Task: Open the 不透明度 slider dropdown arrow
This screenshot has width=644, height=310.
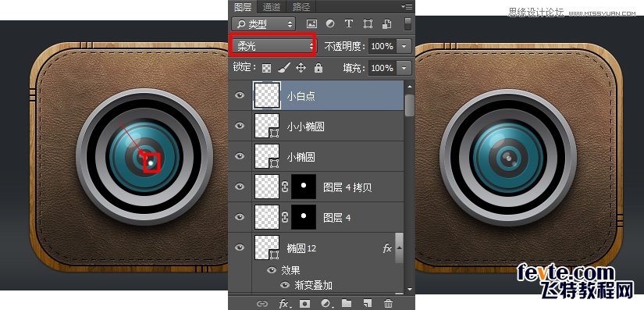Action: coord(404,46)
